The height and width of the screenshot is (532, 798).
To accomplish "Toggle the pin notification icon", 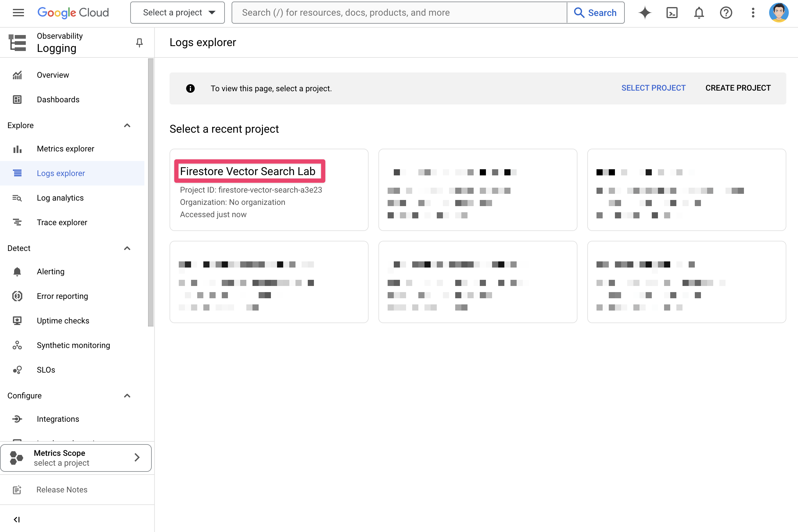I will click(x=139, y=42).
